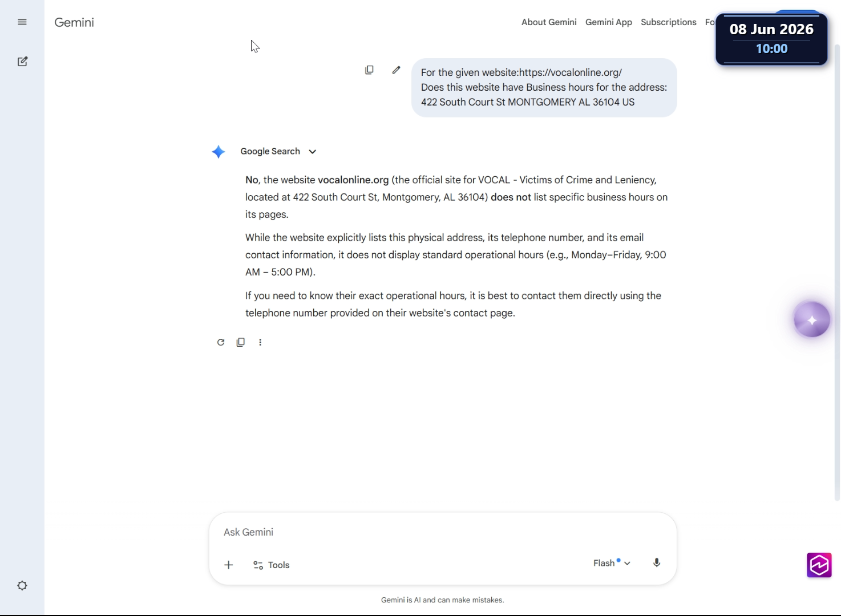Open the Flash model selector dropdown
This screenshot has height=616, width=841.
point(612,563)
